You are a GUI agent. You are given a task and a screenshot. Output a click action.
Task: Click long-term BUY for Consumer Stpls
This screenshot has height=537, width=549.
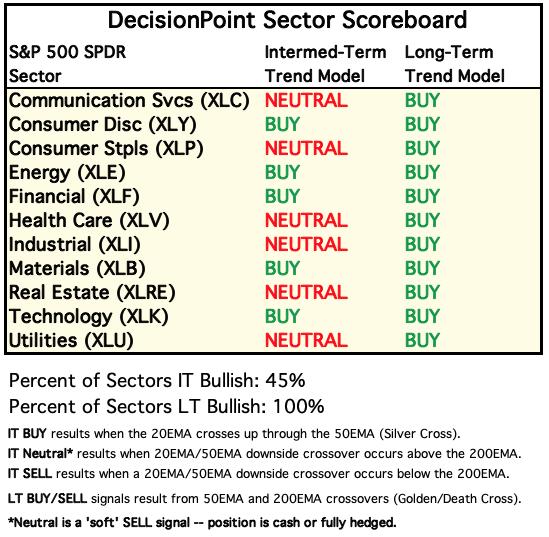coord(422,148)
